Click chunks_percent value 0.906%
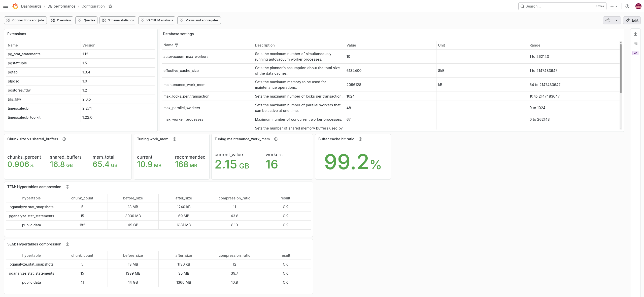This screenshot has height=297, width=644. click(20, 164)
